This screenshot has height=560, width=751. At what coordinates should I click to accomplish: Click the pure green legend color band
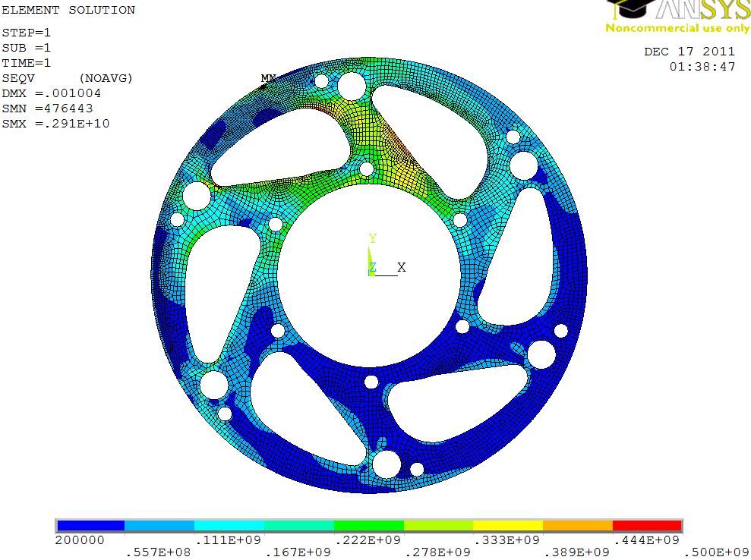click(x=369, y=526)
